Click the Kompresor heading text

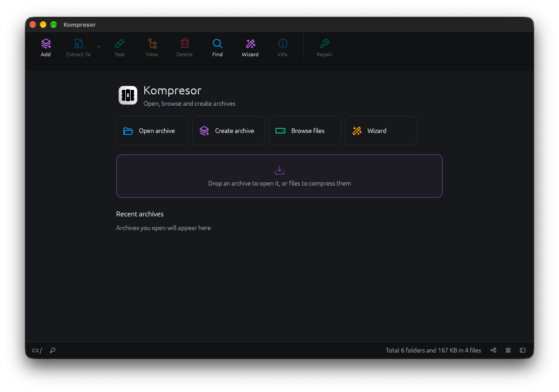click(x=172, y=90)
